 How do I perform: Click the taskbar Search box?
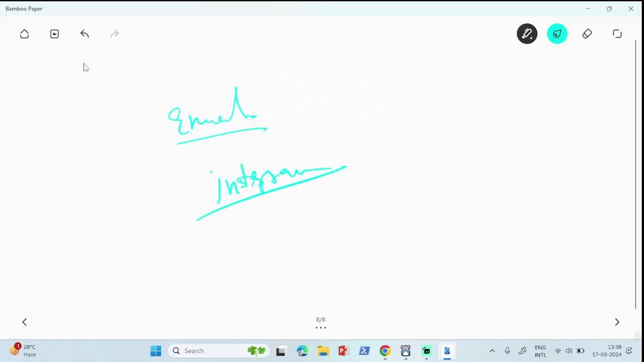click(x=218, y=350)
